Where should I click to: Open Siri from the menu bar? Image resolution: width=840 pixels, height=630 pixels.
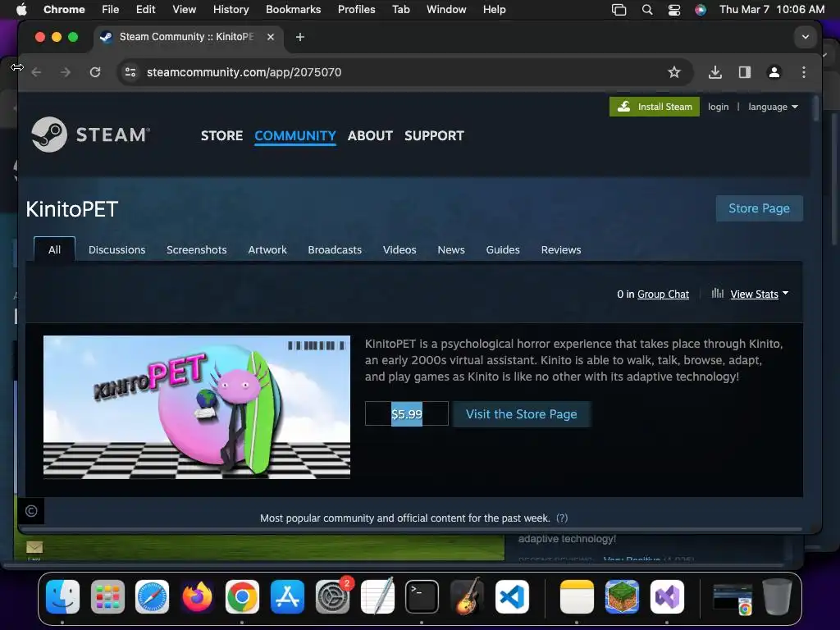[x=701, y=9]
